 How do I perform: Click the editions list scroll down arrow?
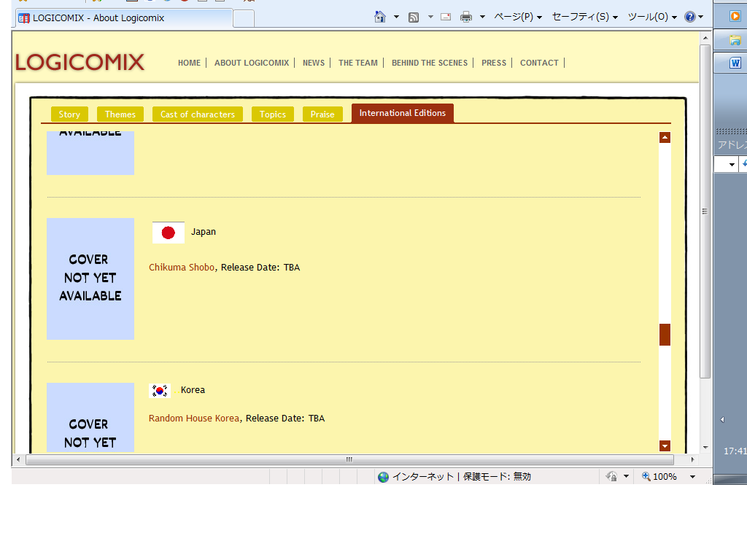point(665,446)
